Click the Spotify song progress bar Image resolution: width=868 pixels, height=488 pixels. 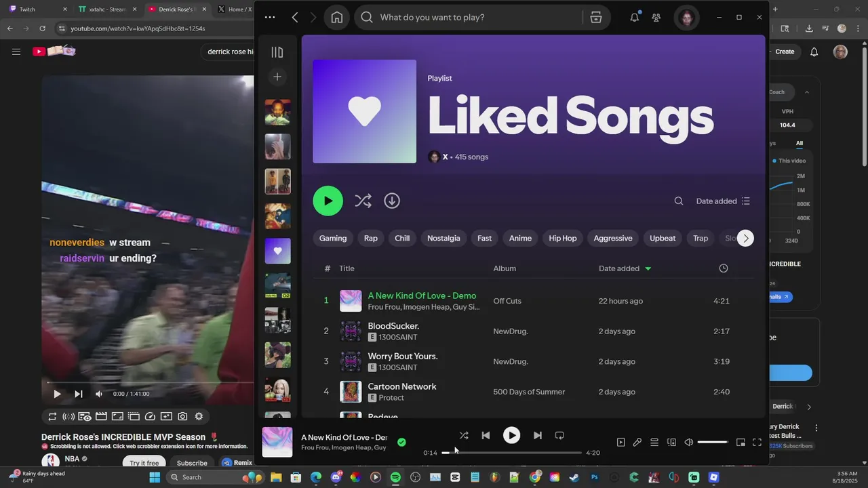tap(511, 453)
